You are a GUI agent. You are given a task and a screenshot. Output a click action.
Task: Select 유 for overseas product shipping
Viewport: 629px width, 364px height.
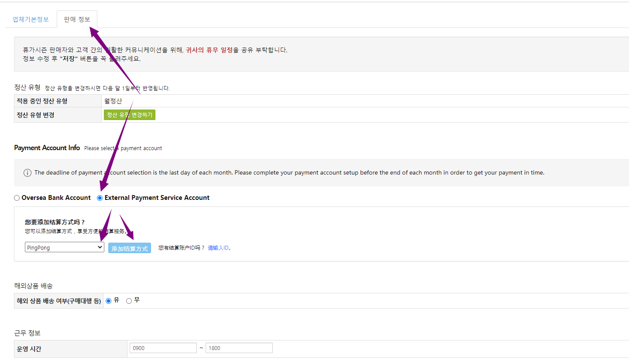tap(109, 301)
